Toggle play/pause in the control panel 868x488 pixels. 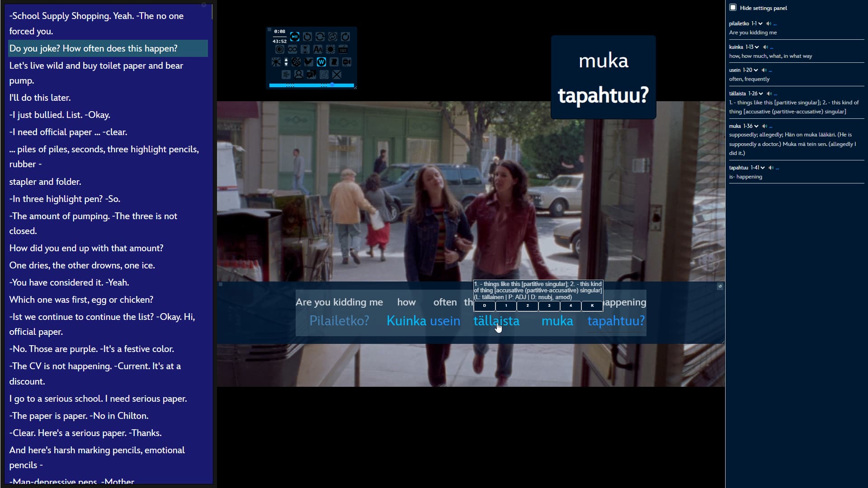point(295,37)
